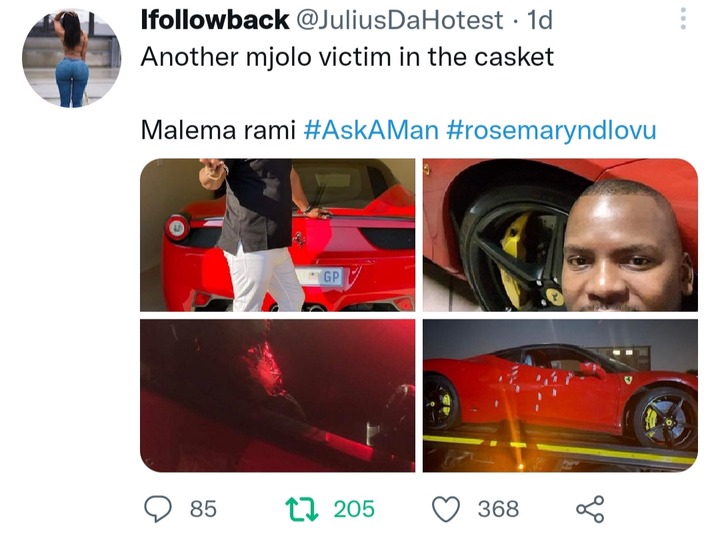Screen dimensions: 720x538
Task: Click the tweet text about casket
Action: [x=347, y=57]
